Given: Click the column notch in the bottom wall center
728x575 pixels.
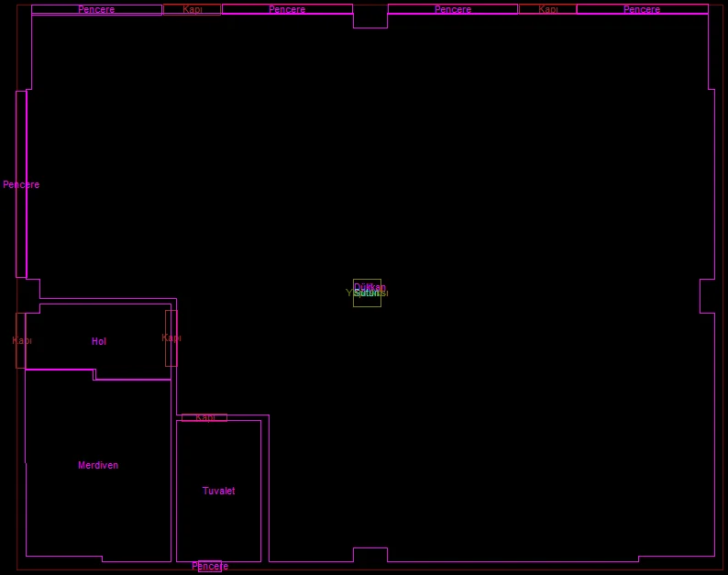Looking at the screenshot, I should [x=370, y=555].
